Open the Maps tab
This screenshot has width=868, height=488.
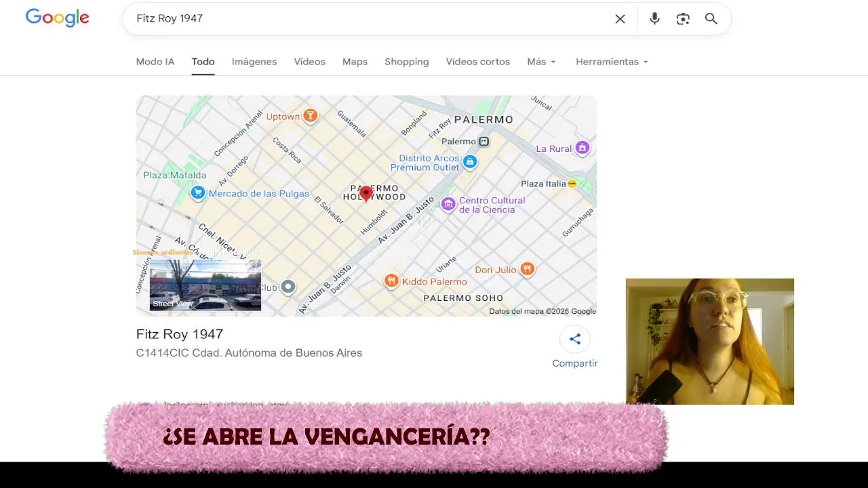(355, 62)
